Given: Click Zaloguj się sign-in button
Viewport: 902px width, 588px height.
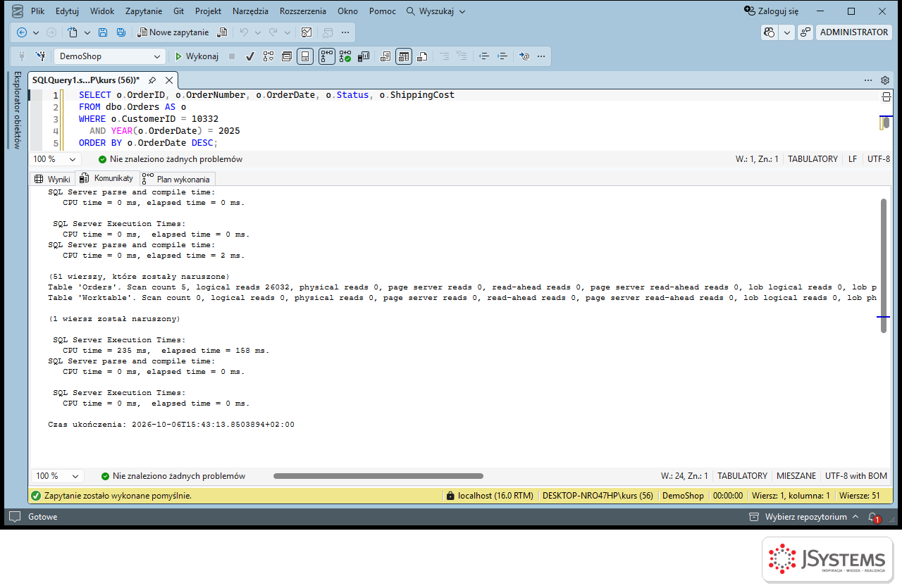Looking at the screenshot, I should click(x=772, y=11).
